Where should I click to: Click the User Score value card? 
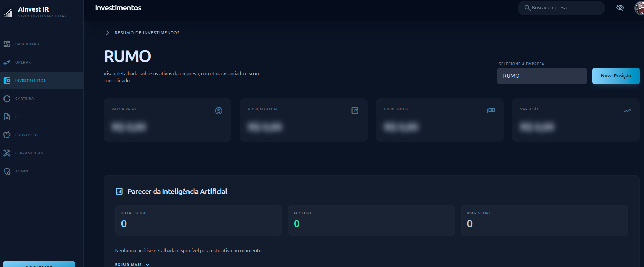pos(544,220)
